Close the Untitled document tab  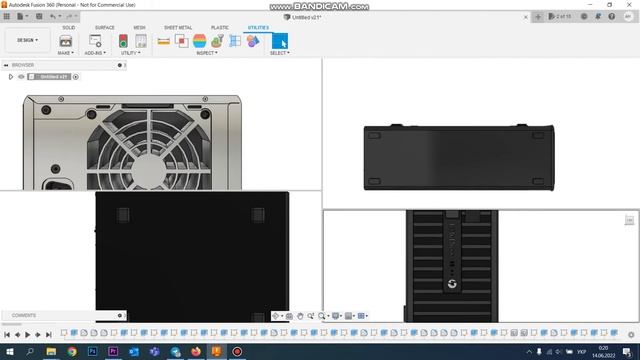click(x=526, y=17)
